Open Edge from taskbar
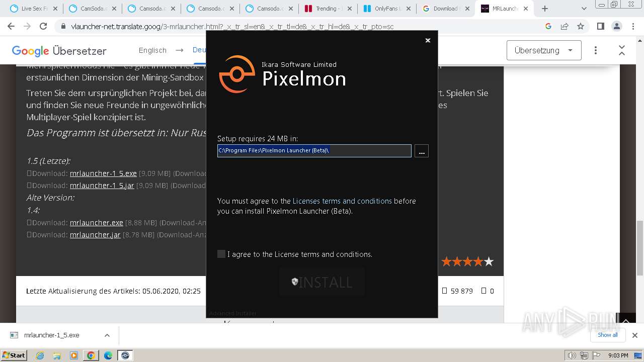Image resolution: width=644 pixels, height=362 pixels. pyautogui.click(x=108, y=355)
